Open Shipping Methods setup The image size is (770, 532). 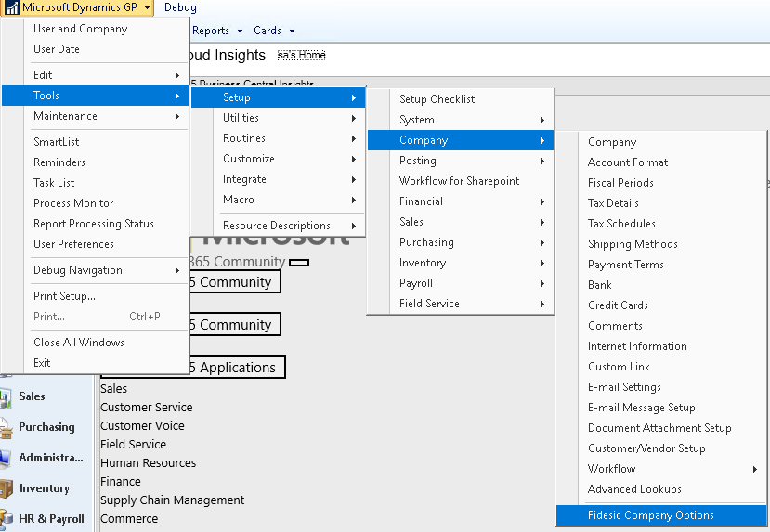[x=661, y=244]
